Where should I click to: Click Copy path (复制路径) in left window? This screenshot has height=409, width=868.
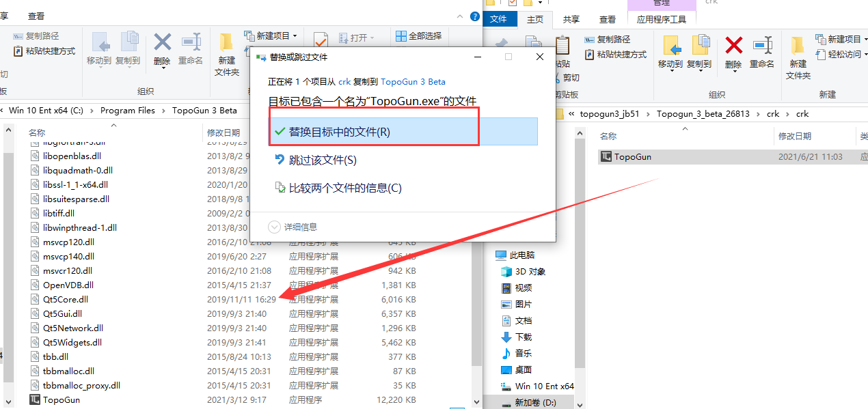click(x=36, y=36)
